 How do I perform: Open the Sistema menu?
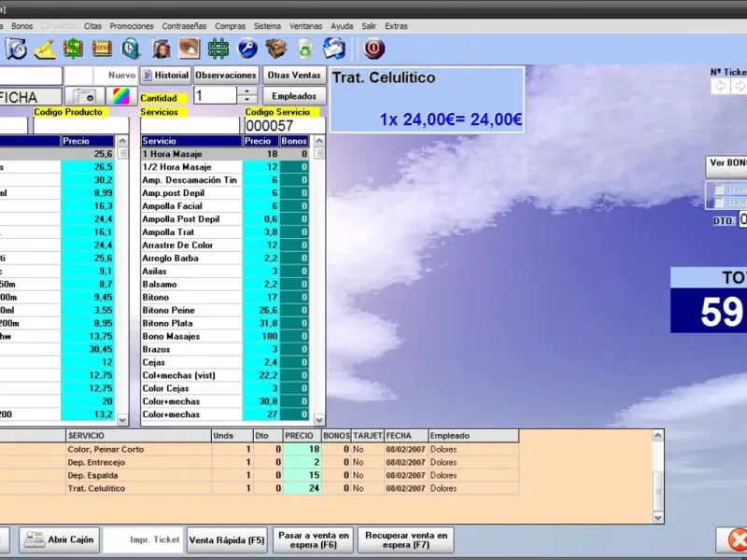tap(267, 26)
